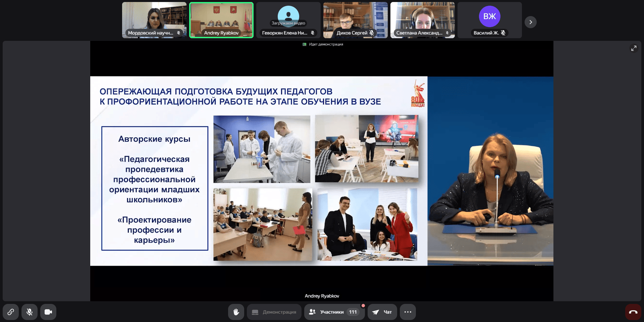Copy the meeting link with chain icon
Screen dimensions: 644x322
point(11,312)
